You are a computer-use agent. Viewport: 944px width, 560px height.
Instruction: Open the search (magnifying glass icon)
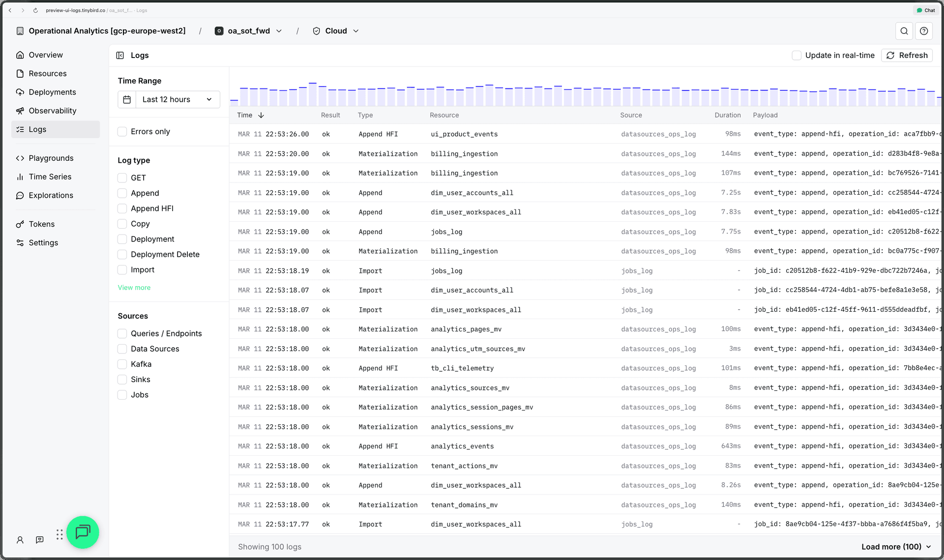coord(904,30)
